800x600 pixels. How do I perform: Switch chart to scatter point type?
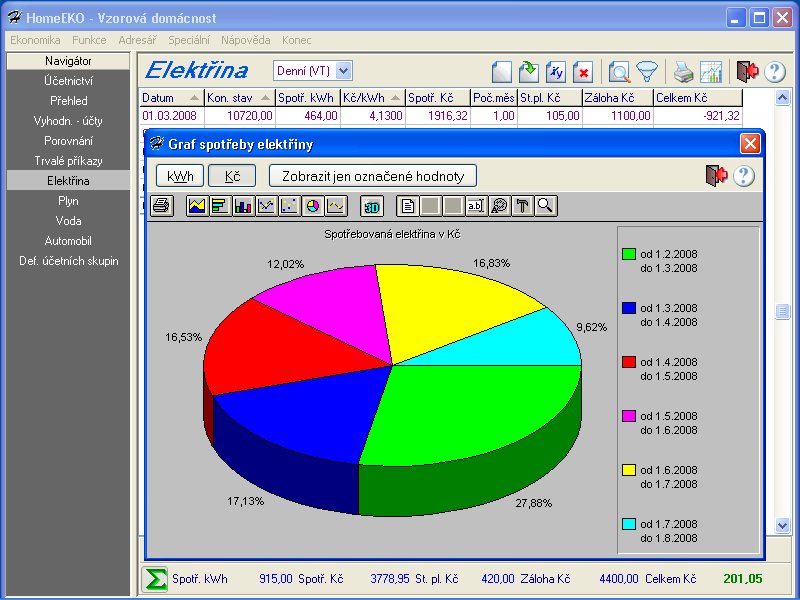coord(289,206)
